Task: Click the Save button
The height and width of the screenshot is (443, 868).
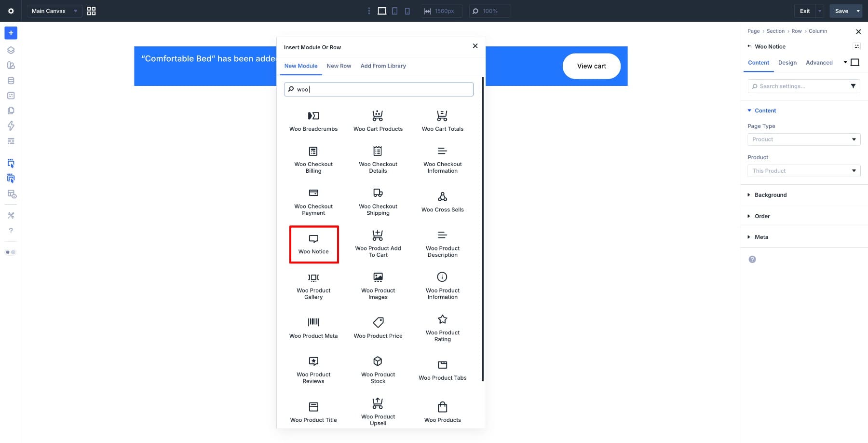Action: (841, 11)
